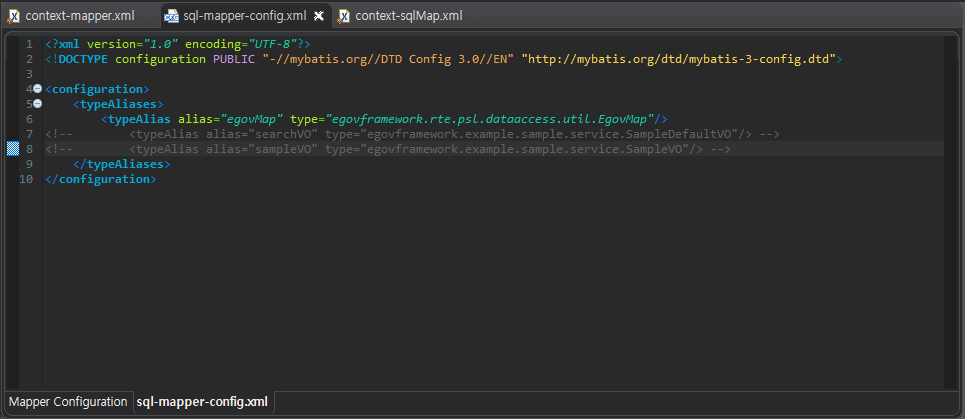Screen dimensions: 965x419
Task: Click the opening typeAliases tag on line 5
Action: point(118,104)
